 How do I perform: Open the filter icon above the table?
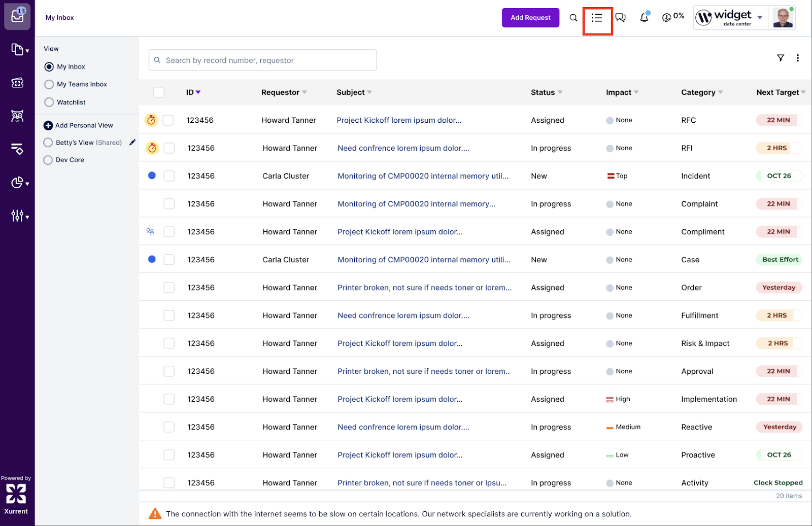tap(780, 58)
